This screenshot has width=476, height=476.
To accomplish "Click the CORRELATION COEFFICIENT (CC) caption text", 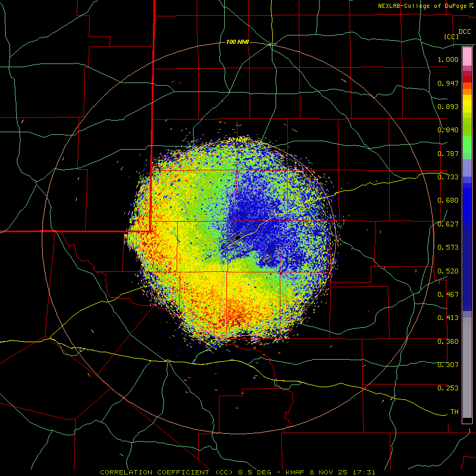I will 167,472.
